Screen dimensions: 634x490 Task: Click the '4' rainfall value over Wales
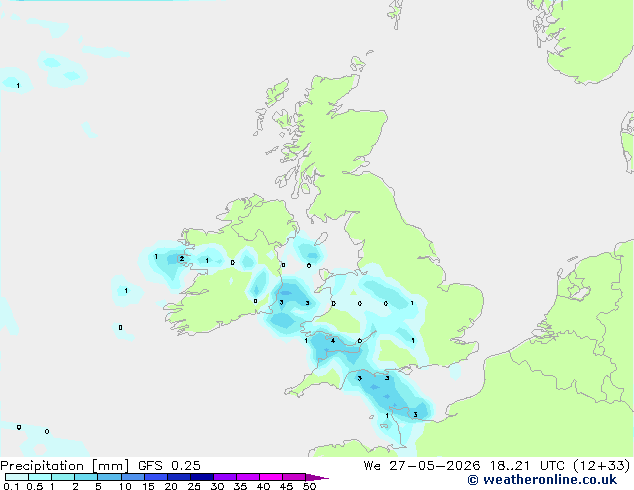(x=333, y=341)
